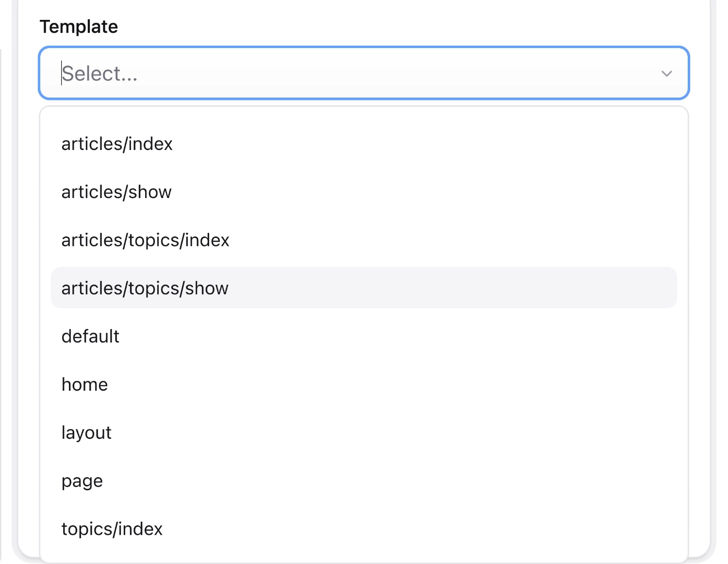Choose topics/index at the list bottom
728x564 pixels.
(x=112, y=529)
